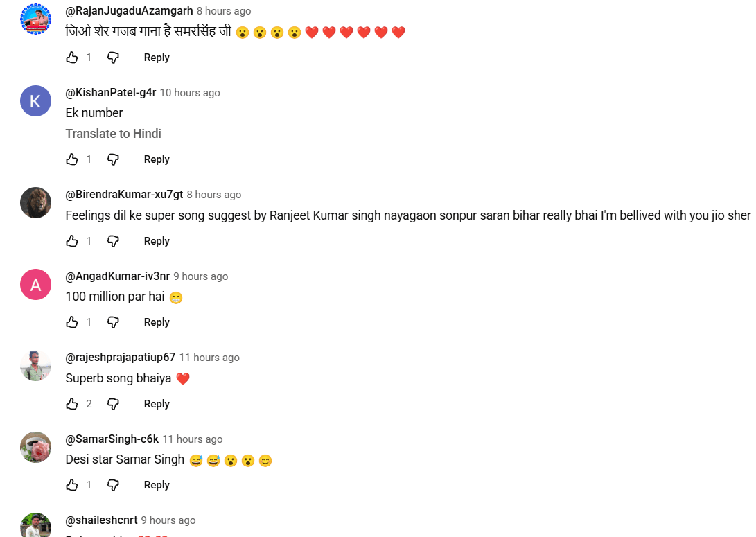Viewport: 756px width, 537px height.
Task: Like @BirendraKumar-xu7gt's comment
Action: click(x=72, y=241)
